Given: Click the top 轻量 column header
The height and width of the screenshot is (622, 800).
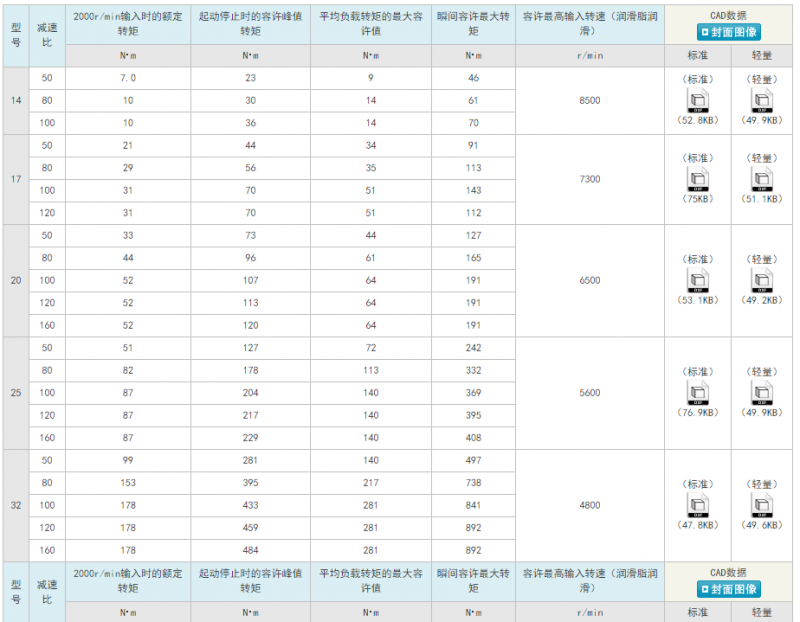Looking at the screenshot, I should click(762, 56).
